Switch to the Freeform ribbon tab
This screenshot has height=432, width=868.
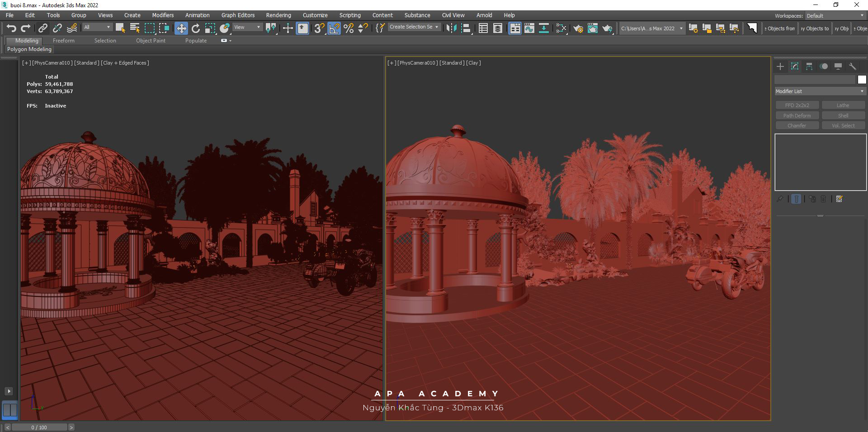pyautogui.click(x=63, y=41)
